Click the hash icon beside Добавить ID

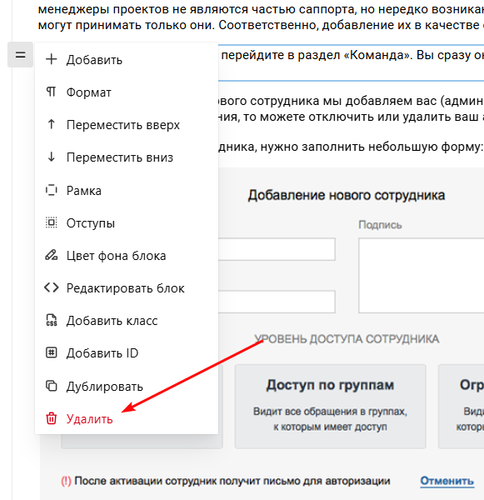(51, 353)
